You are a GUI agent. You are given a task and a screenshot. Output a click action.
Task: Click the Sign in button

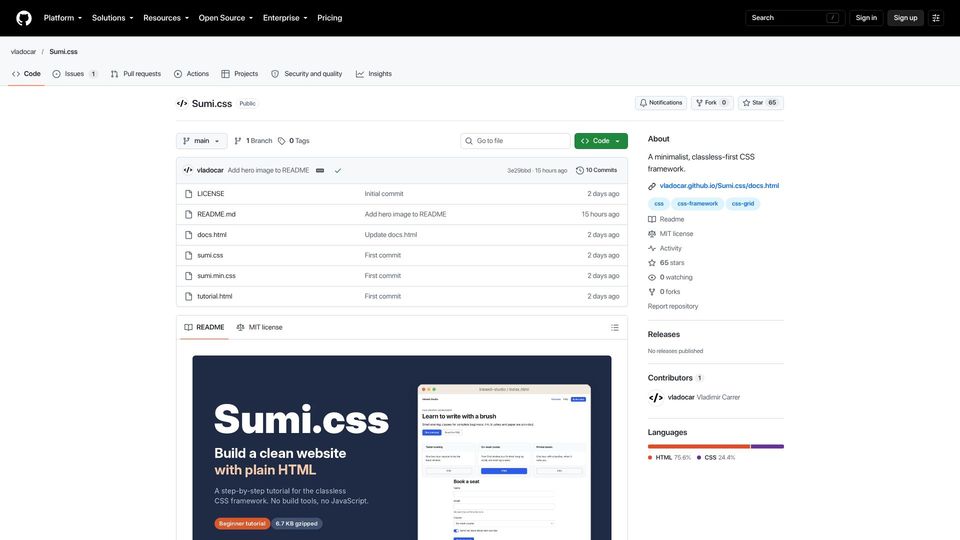[x=866, y=18]
